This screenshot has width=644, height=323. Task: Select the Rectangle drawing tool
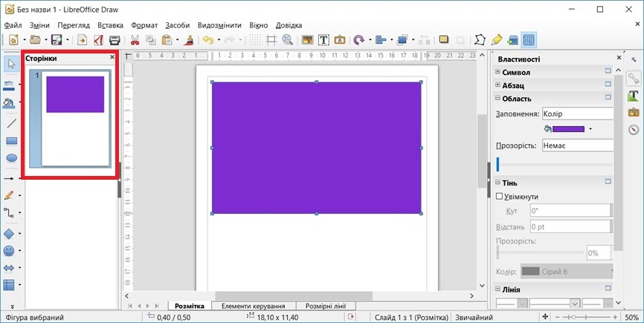11,140
